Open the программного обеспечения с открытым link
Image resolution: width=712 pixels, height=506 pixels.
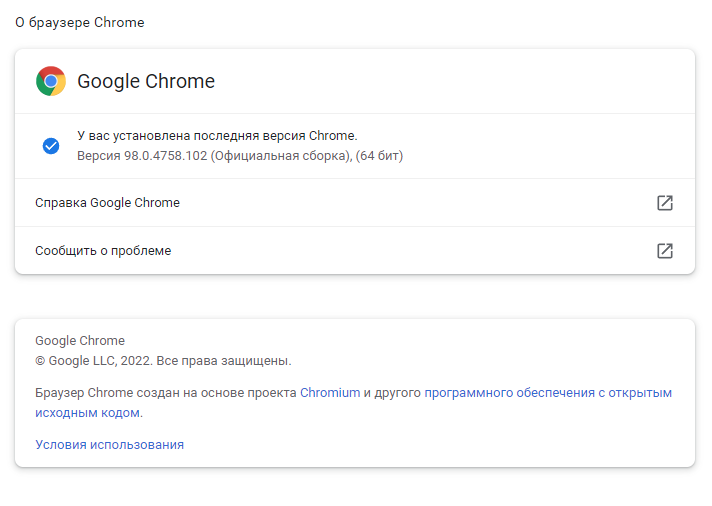click(x=548, y=393)
